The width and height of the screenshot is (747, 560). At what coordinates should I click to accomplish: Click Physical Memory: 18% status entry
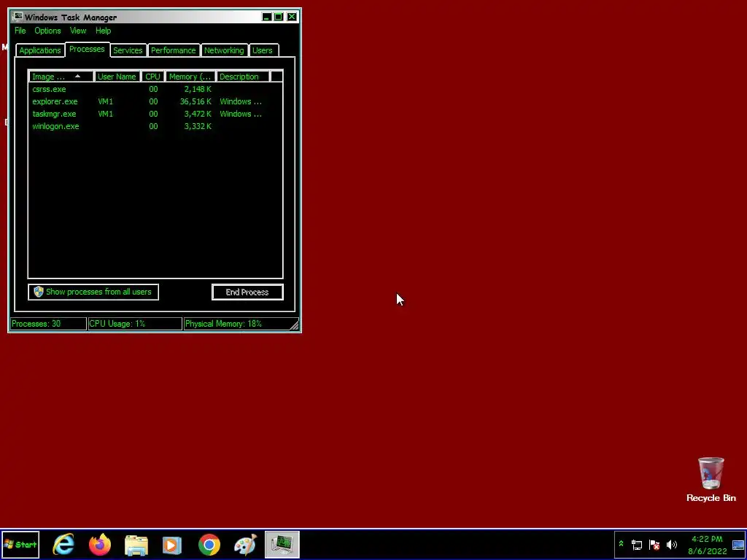[x=237, y=324]
